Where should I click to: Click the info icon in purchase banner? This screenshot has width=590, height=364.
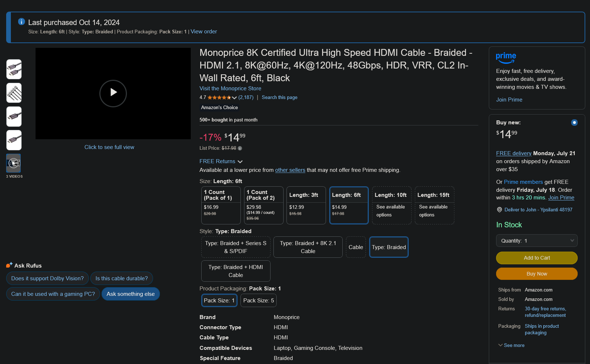click(x=21, y=22)
